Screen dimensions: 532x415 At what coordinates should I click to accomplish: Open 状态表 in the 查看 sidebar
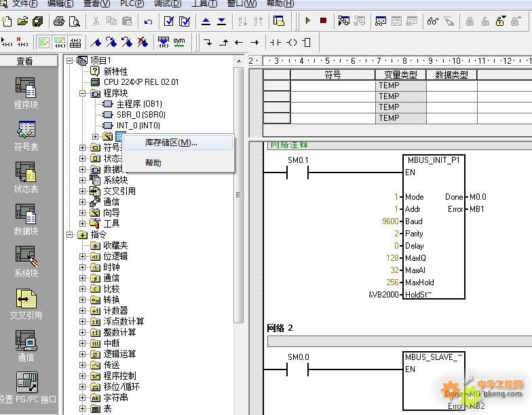pyautogui.click(x=26, y=177)
